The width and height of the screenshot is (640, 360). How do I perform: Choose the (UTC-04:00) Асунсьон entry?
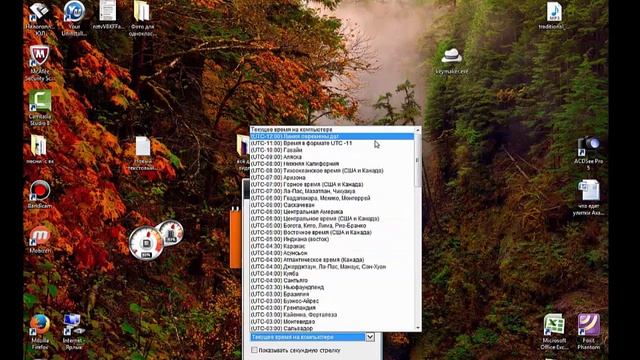pos(332,253)
